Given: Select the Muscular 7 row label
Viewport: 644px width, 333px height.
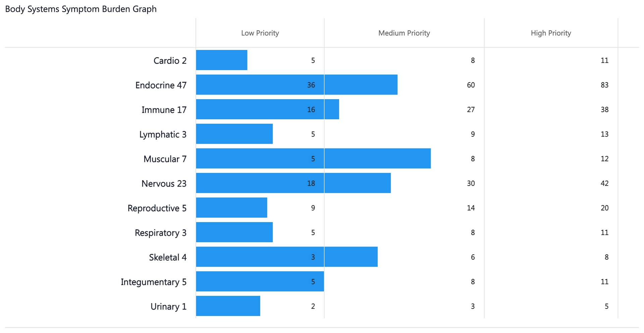Looking at the screenshot, I should point(165,159).
